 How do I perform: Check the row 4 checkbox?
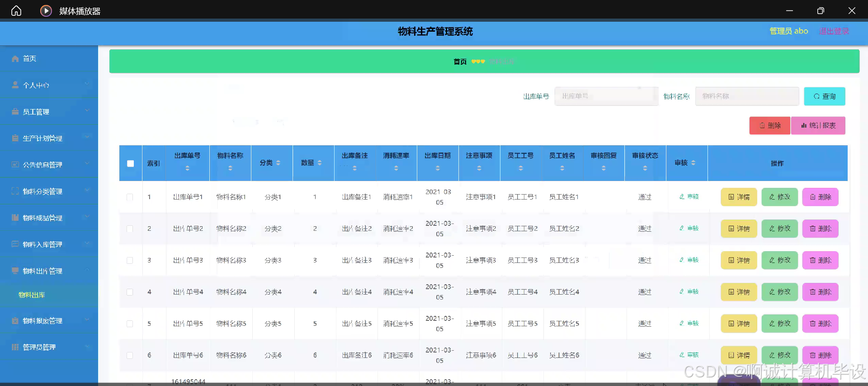click(x=130, y=292)
